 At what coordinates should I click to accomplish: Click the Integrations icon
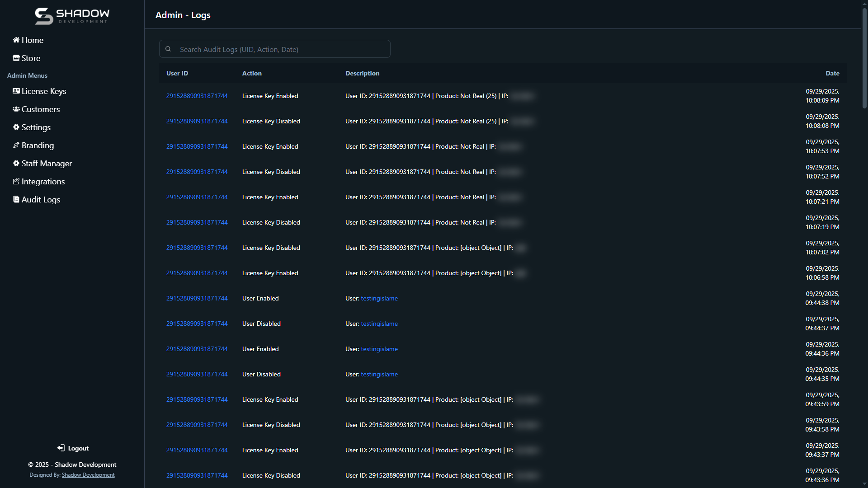[16, 182]
